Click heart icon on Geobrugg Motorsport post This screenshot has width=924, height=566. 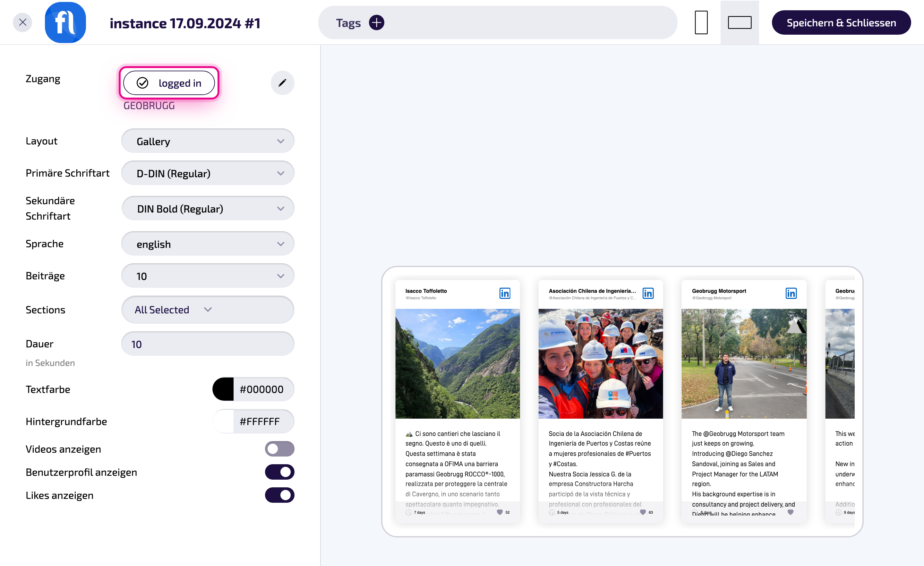[x=791, y=512]
